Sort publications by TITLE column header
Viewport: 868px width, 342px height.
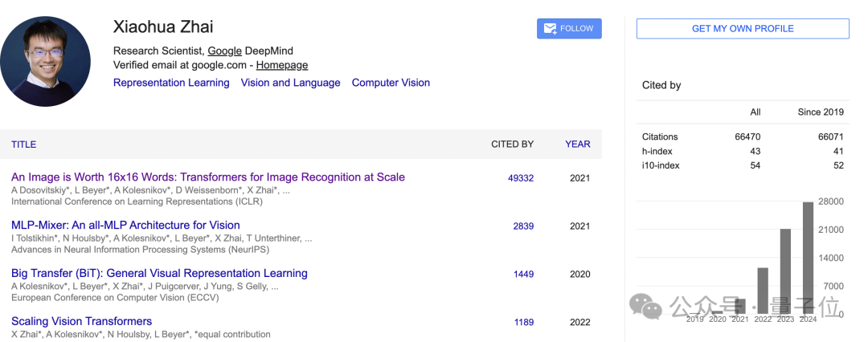(24, 145)
